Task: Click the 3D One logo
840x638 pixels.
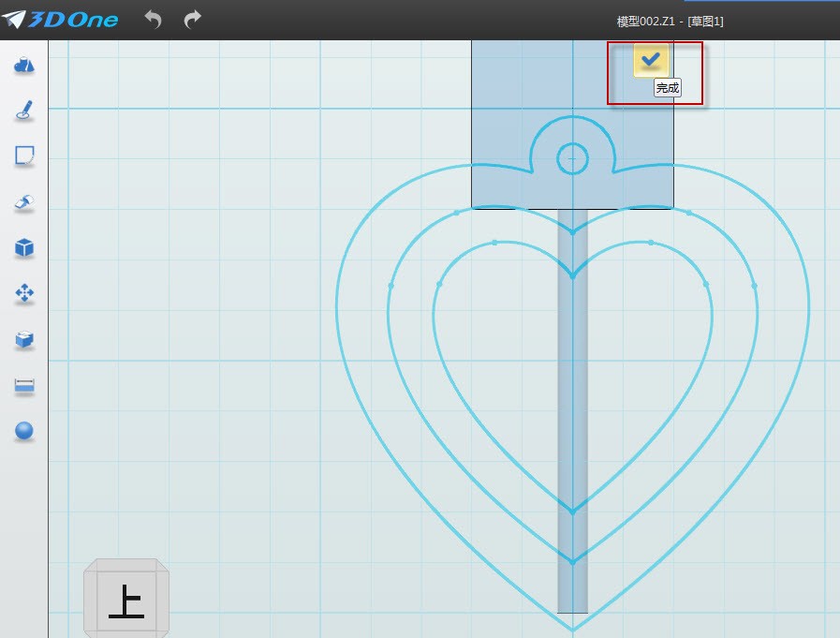Action: click(x=60, y=19)
